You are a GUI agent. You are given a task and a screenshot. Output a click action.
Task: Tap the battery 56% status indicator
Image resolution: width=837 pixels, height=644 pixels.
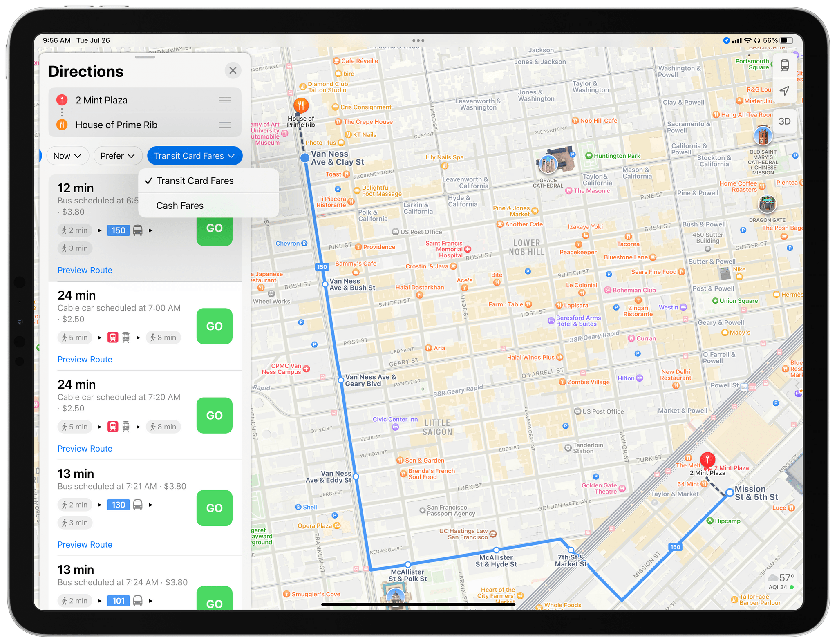tap(779, 40)
